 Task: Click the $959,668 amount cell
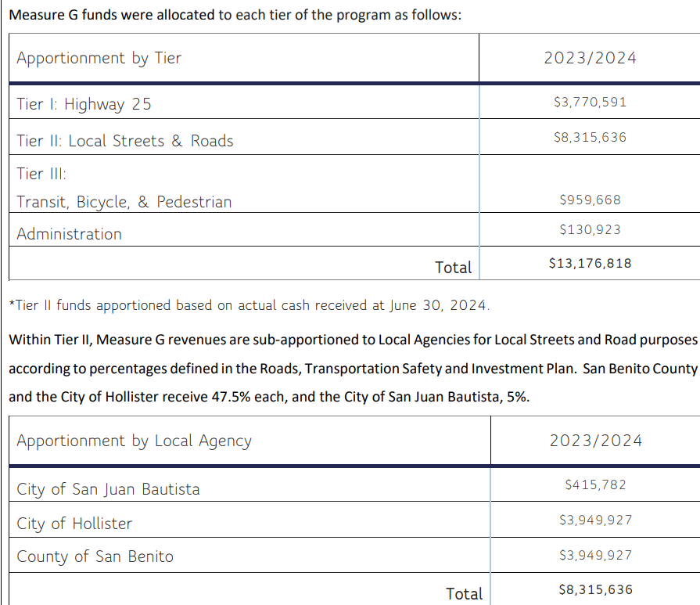pos(590,200)
